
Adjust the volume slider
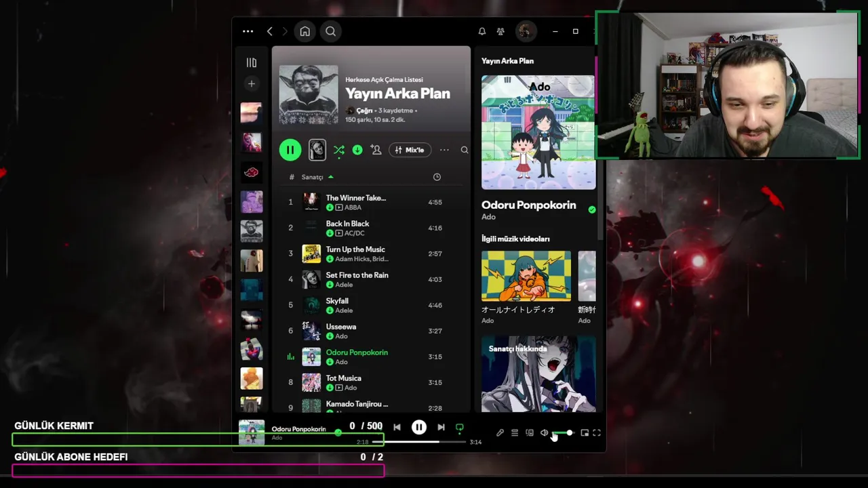coord(563,433)
